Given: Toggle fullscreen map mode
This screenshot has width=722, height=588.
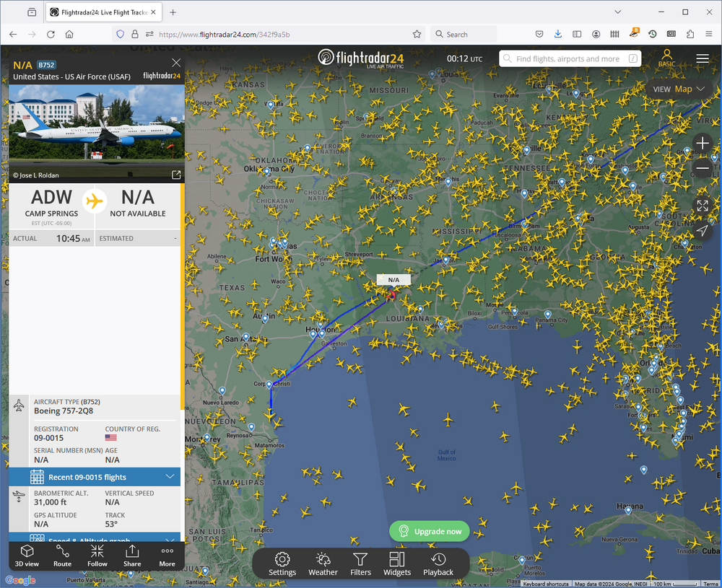Looking at the screenshot, I should click(x=702, y=206).
